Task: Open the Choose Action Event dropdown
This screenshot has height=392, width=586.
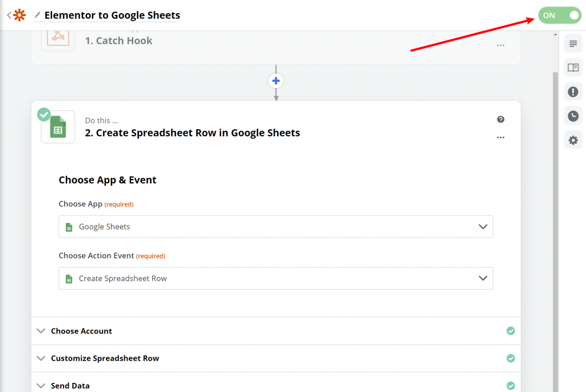Action: 276,279
